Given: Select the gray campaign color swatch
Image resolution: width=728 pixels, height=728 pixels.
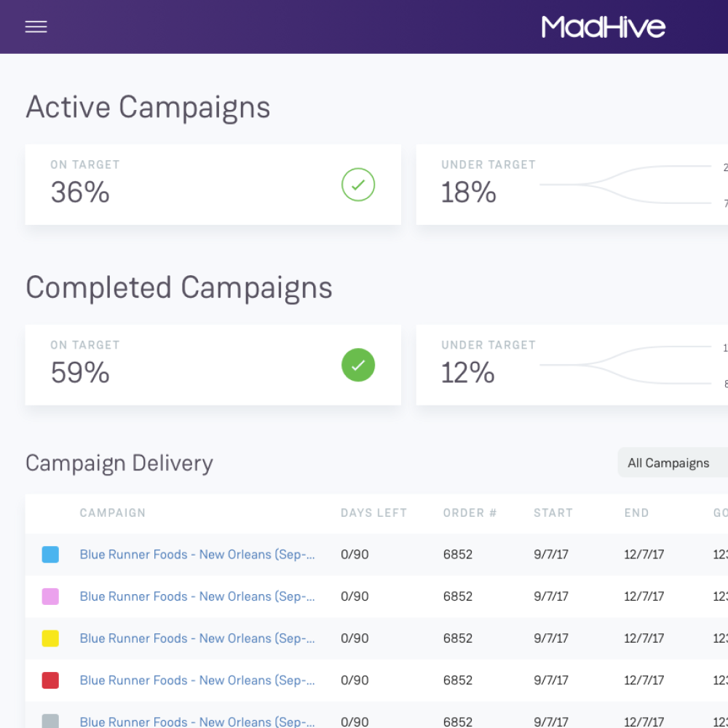Looking at the screenshot, I should pyautogui.click(x=50, y=721).
